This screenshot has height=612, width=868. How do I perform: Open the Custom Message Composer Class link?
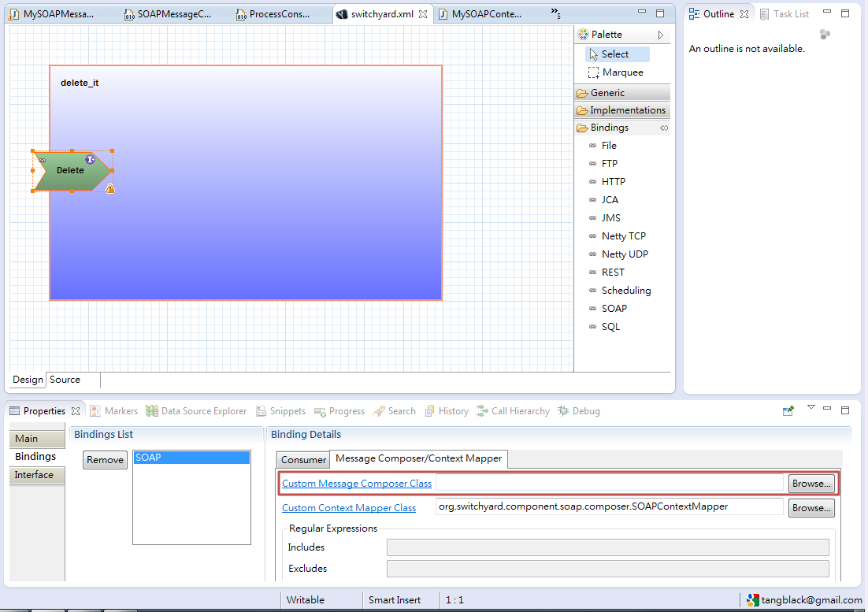tap(357, 484)
